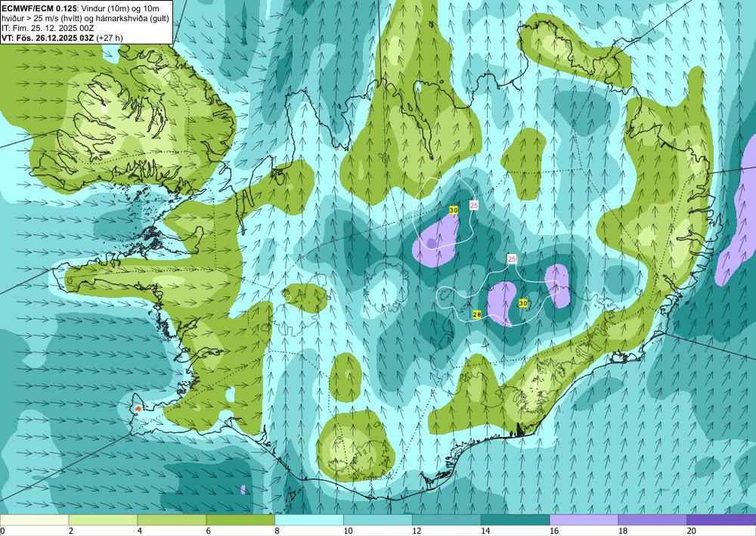The width and height of the screenshot is (756, 536).
Task: Click the lavender 16–18 legend swatch
Action: (584, 519)
